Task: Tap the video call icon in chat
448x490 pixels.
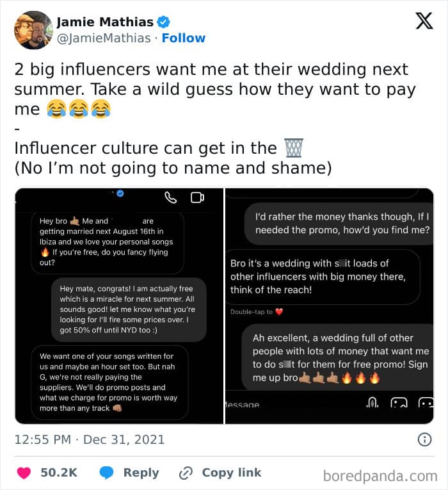Action: pos(197,197)
